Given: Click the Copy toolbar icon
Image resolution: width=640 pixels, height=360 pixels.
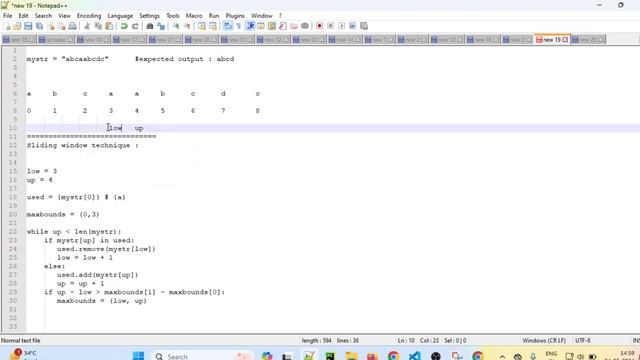Looking at the screenshot, I should point(98,26).
